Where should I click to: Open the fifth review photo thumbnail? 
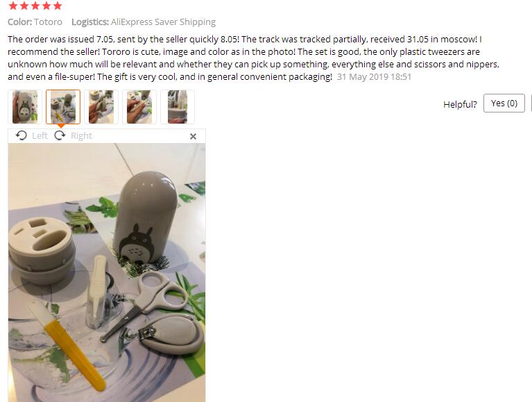[178, 107]
